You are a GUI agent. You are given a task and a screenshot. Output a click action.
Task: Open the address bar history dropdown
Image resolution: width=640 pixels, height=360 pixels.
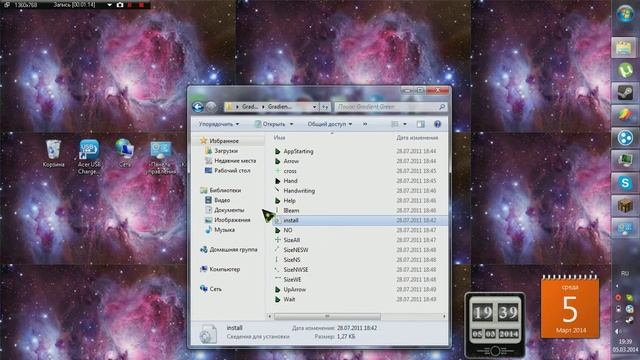[314, 107]
